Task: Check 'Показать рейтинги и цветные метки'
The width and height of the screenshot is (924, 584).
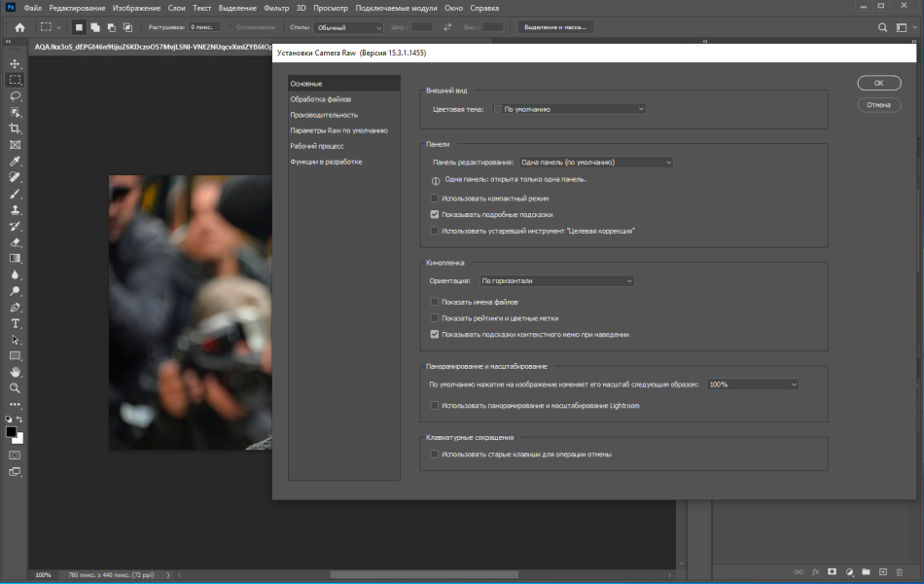Action: click(435, 318)
